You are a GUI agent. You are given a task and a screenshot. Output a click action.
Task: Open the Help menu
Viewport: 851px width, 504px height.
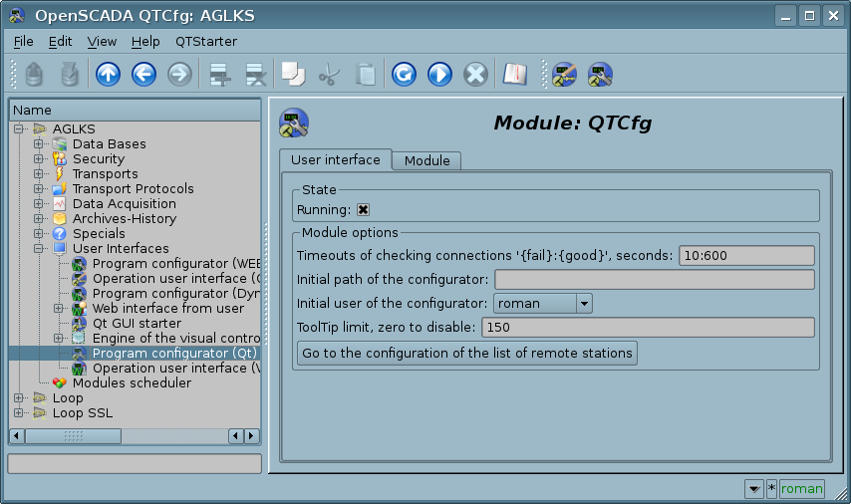pyautogui.click(x=145, y=41)
